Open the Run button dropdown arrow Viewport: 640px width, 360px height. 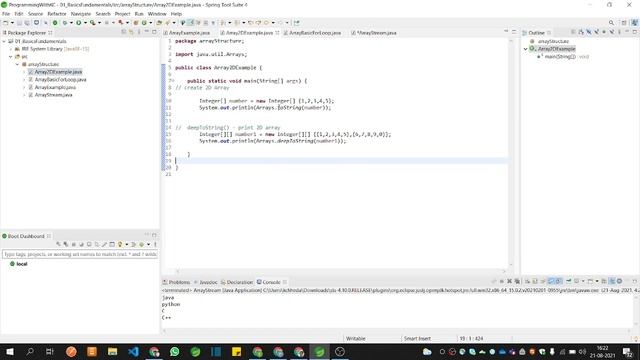85,23
